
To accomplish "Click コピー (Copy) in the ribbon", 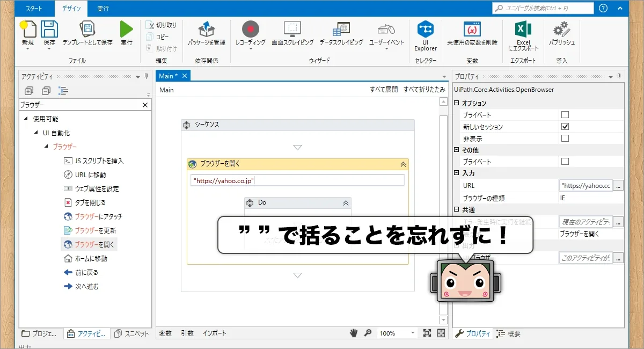I will click(158, 37).
